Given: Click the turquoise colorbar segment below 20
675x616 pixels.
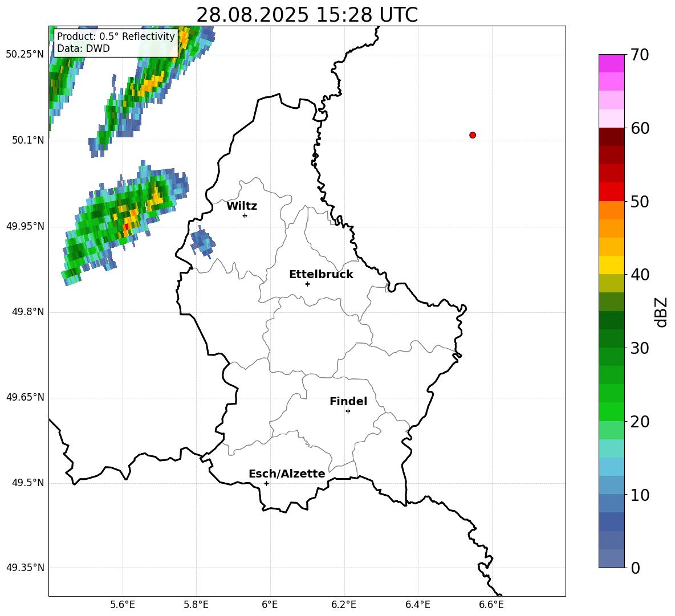Looking at the screenshot, I should coord(611,448).
